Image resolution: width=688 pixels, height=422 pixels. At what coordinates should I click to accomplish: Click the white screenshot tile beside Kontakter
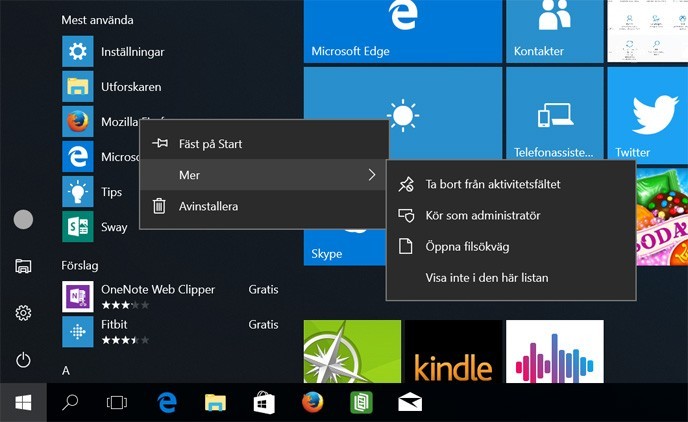pos(648,31)
